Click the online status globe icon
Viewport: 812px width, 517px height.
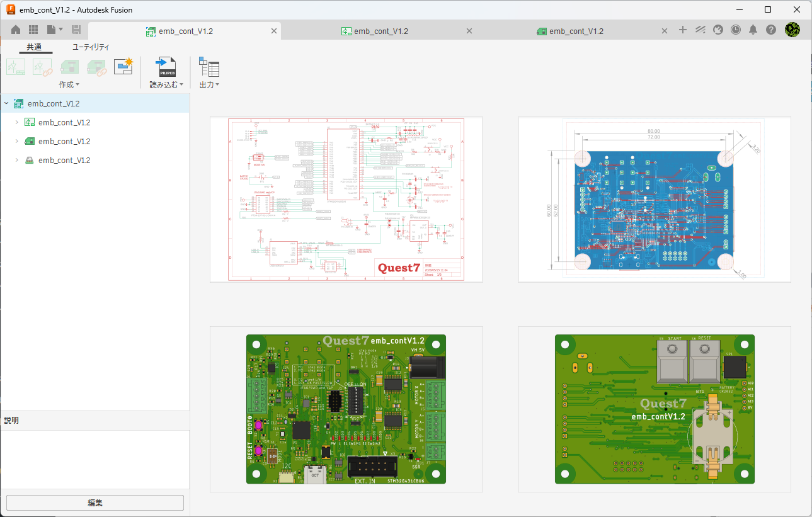[x=718, y=30]
